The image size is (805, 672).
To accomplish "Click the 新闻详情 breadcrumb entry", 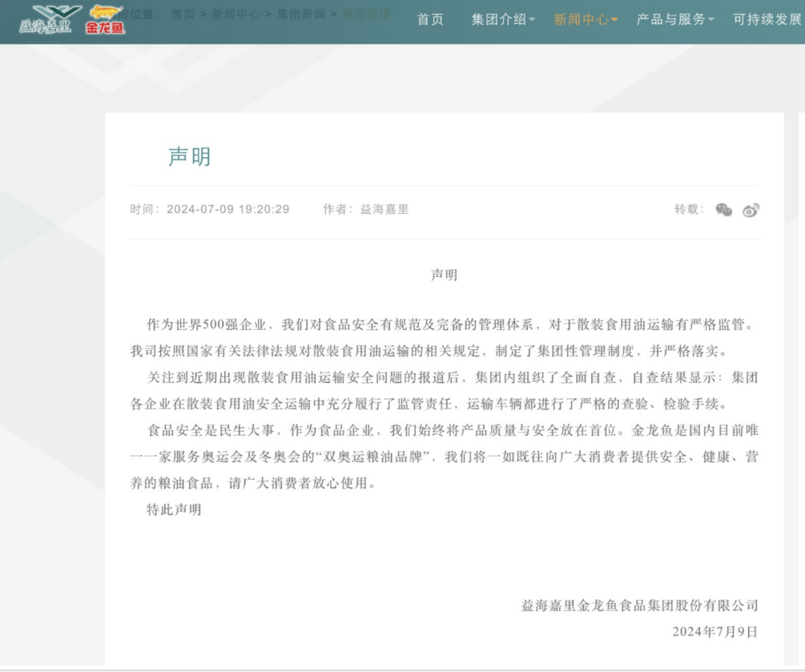I will tap(365, 13).
